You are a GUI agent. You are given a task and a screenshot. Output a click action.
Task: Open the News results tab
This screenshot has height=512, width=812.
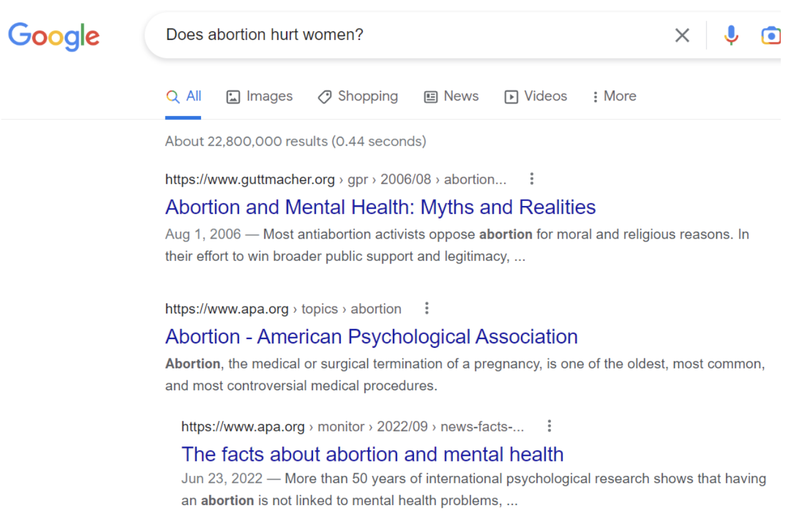pos(451,96)
